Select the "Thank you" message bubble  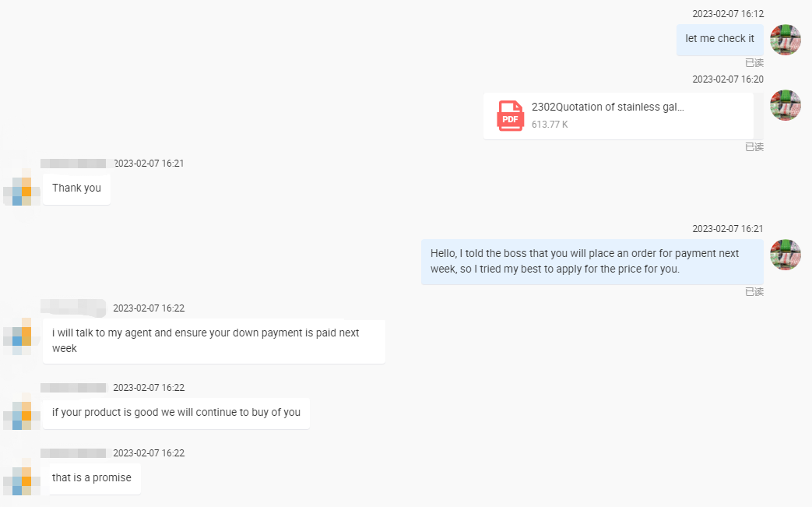pyautogui.click(x=76, y=188)
